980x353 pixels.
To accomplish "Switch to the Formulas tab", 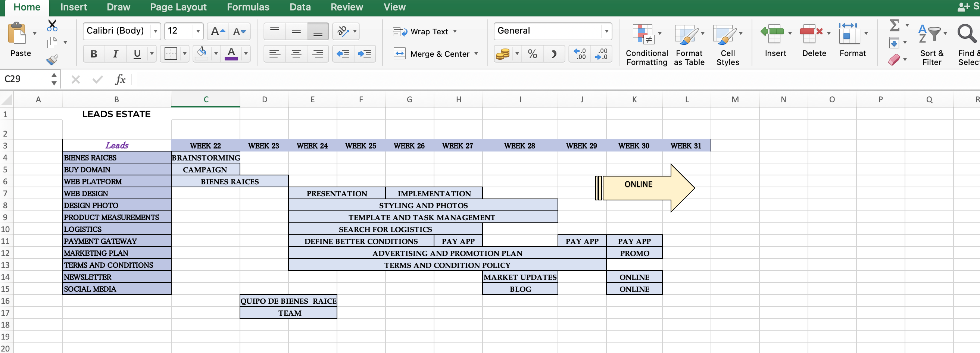I will 248,7.
